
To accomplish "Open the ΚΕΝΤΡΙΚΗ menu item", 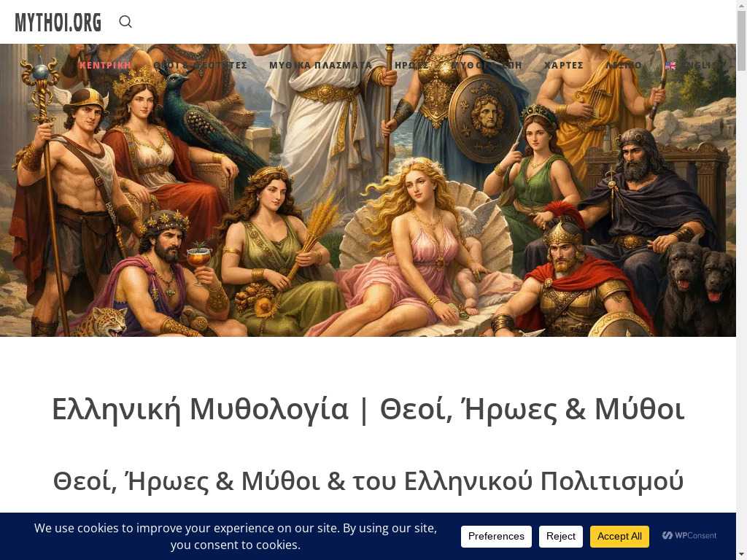I will pos(105,65).
